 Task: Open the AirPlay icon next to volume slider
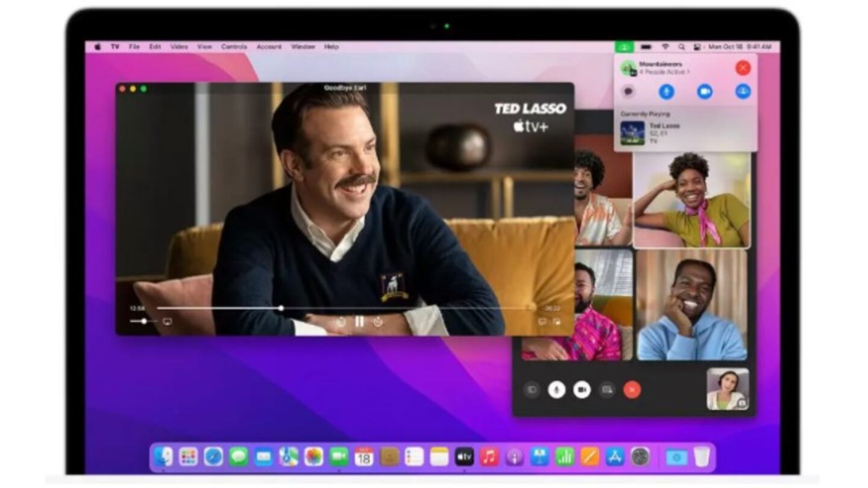point(168,322)
